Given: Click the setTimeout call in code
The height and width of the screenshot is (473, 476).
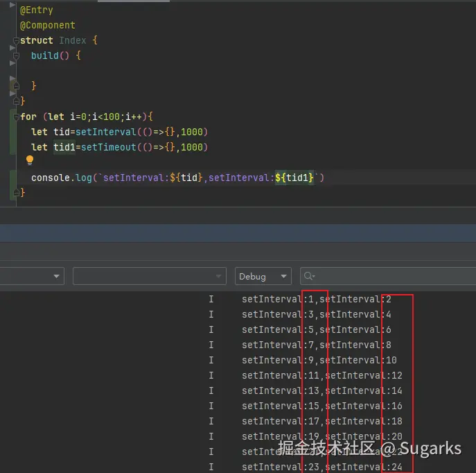Looking at the screenshot, I should click(108, 147).
